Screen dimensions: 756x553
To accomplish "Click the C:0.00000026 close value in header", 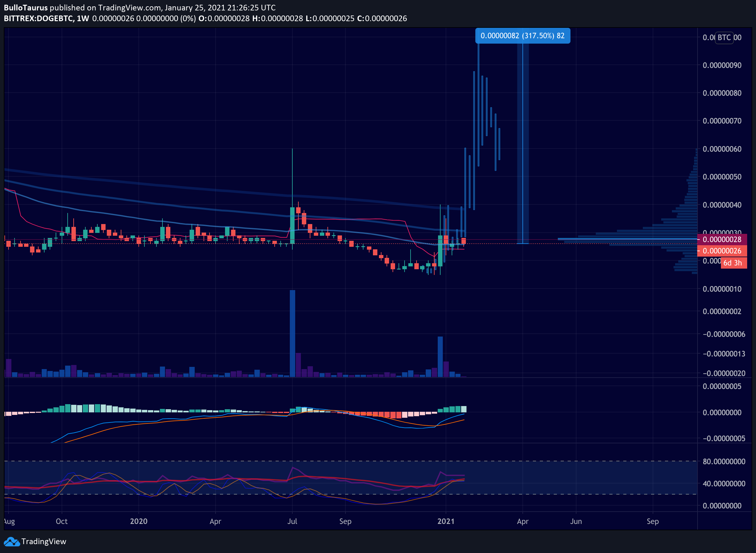I will (382, 18).
